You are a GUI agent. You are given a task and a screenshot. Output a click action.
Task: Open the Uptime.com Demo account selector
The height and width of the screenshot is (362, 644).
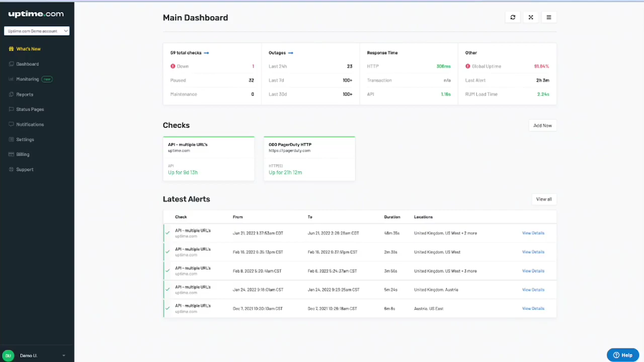(37, 31)
